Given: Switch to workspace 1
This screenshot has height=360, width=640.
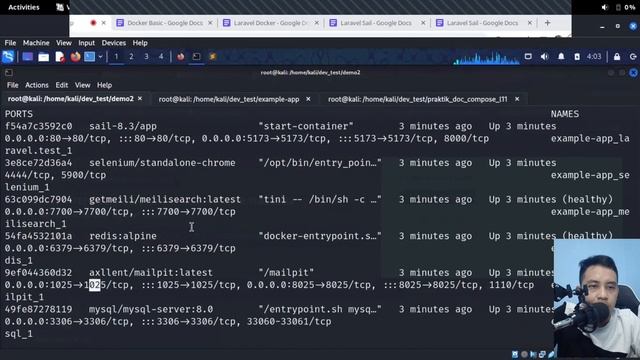Looking at the screenshot, I should tap(116, 57).
